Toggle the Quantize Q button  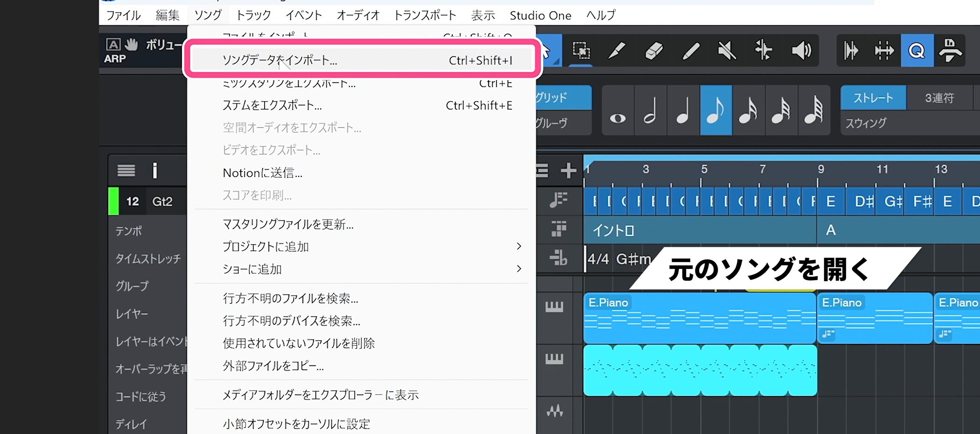917,50
